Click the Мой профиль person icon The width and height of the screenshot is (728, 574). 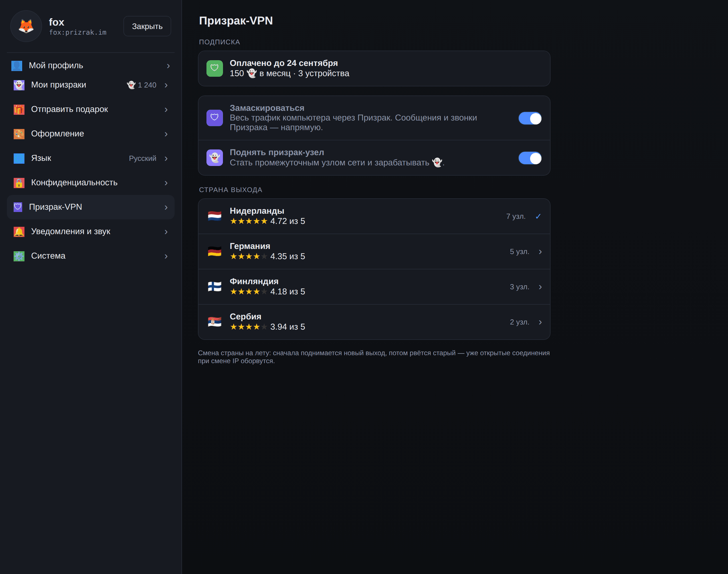(17, 66)
